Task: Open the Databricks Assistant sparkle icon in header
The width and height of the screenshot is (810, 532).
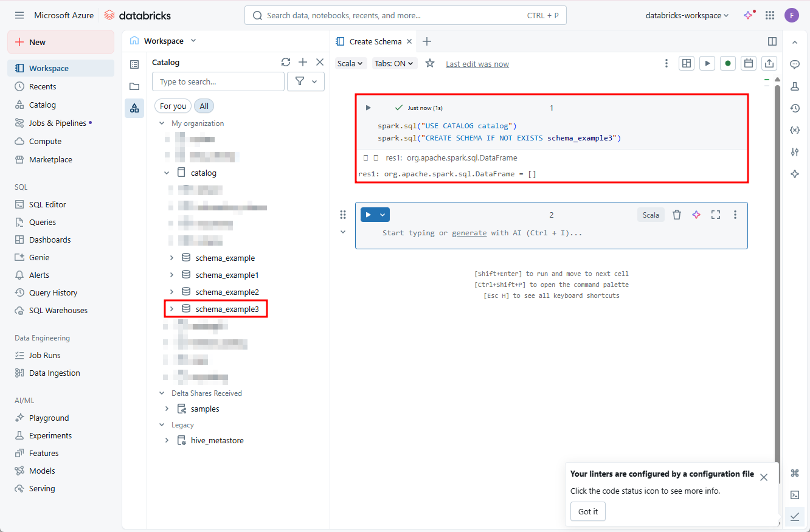Action: [749, 15]
